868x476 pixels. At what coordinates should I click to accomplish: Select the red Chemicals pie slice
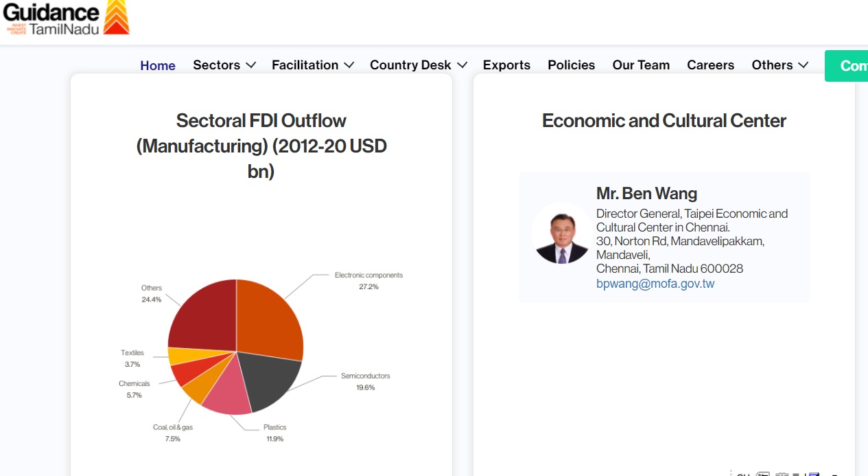tap(185, 373)
